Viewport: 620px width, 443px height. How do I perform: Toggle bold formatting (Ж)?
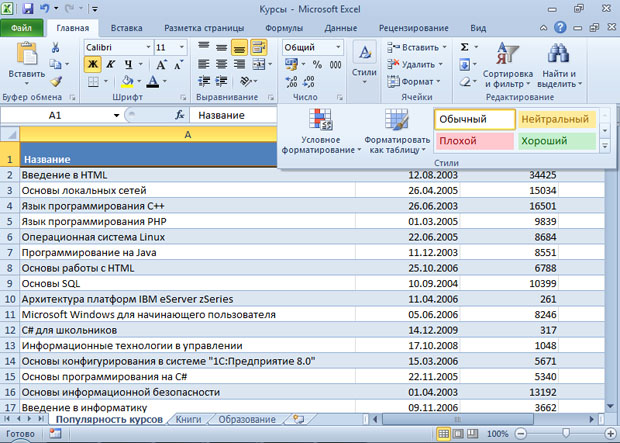[x=92, y=64]
